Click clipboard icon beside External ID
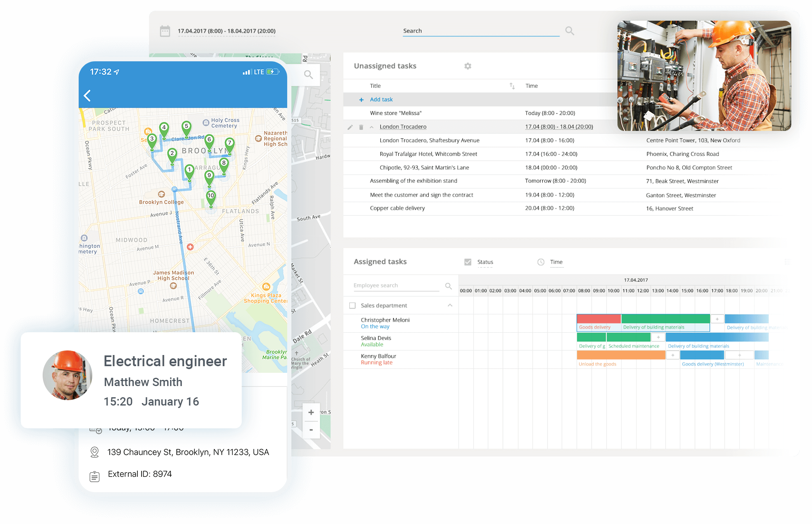Image resolution: width=812 pixels, height=524 pixels. [x=94, y=476]
